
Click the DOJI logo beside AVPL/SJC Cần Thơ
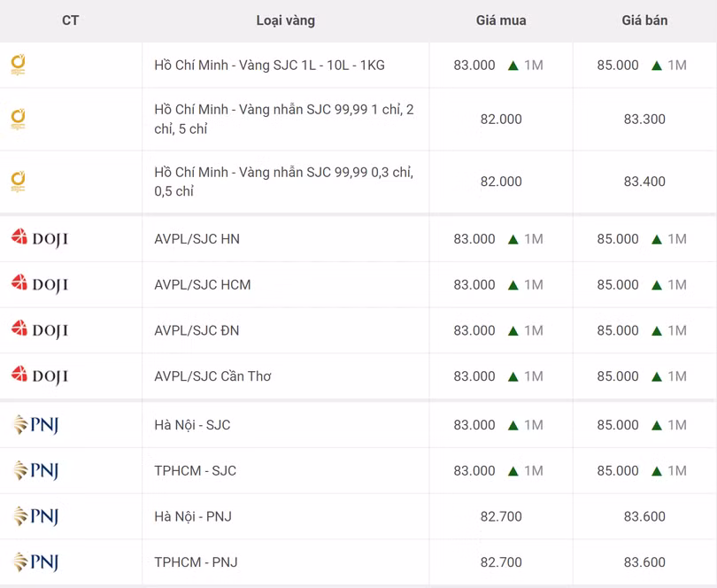39,375
